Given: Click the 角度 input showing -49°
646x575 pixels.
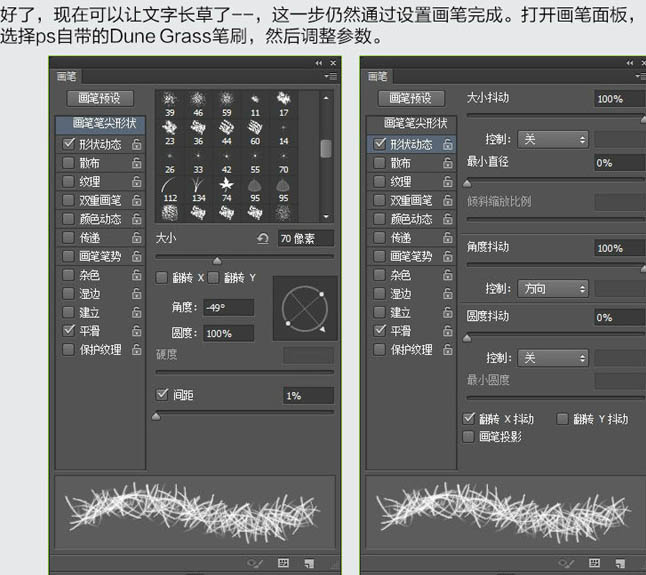Looking at the screenshot, I should coord(229,307).
